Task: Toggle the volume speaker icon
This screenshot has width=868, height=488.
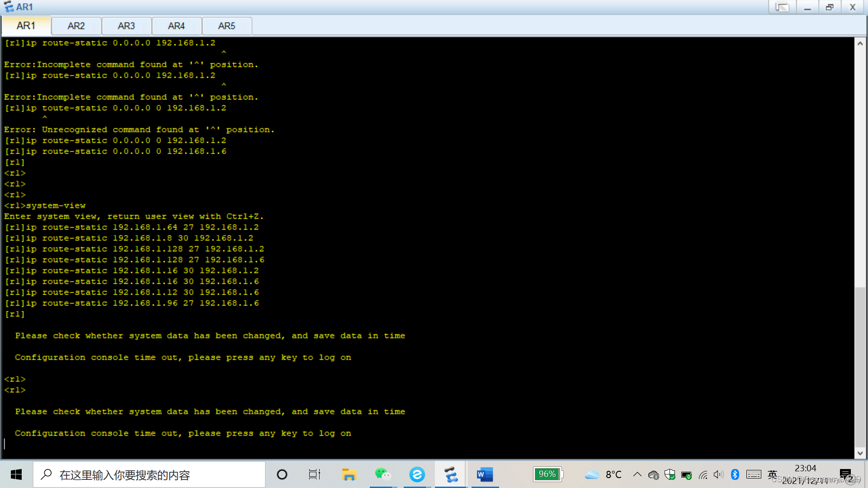Action: coord(718,474)
